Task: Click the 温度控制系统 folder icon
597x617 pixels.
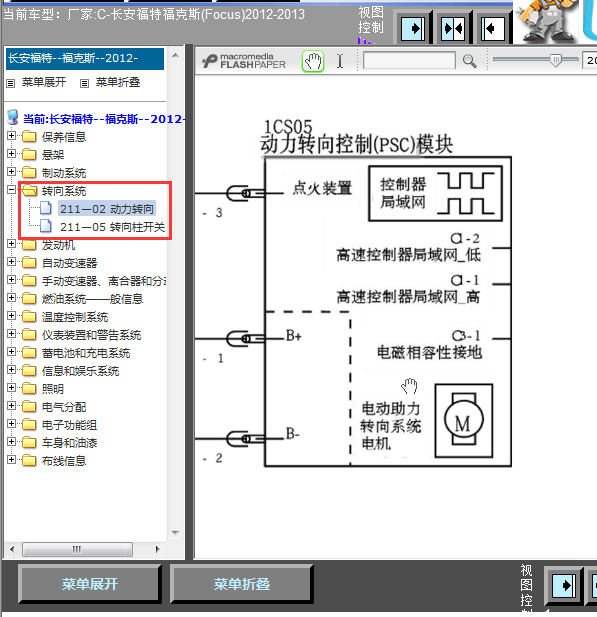Action: tap(29, 316)
